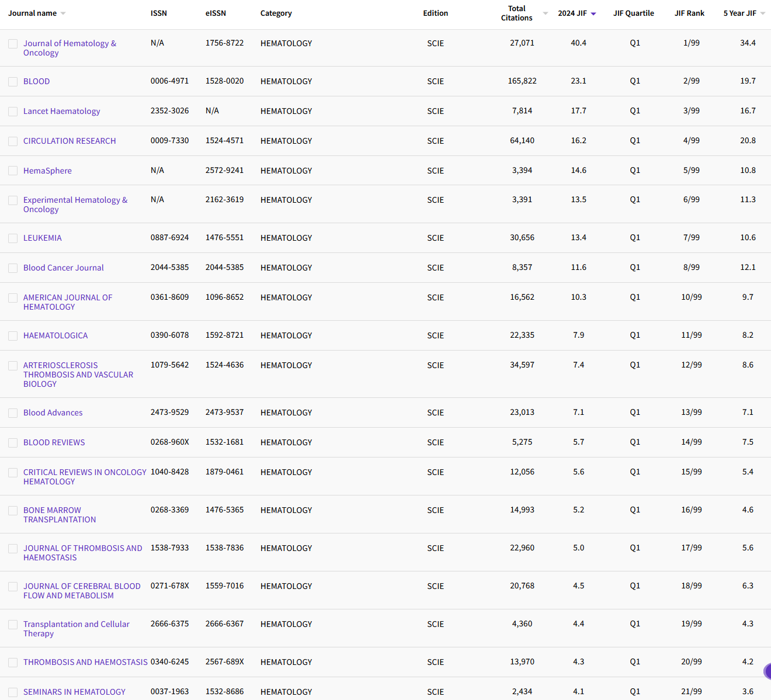Open the Journal of Hematology & Oncology link
Image resolution: width=771 pixels, height=700 pixels.
pyautogui.click(x=70, y=48)
